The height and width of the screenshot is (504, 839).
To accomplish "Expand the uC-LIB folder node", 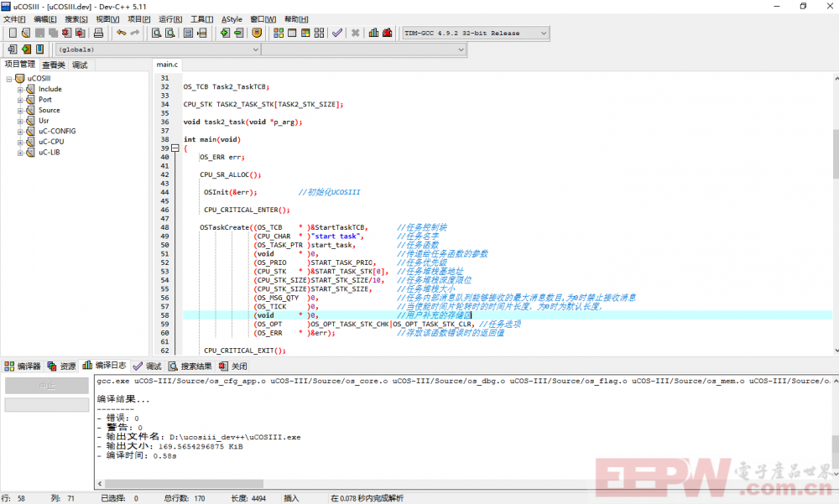I will [x=20, y=153].
